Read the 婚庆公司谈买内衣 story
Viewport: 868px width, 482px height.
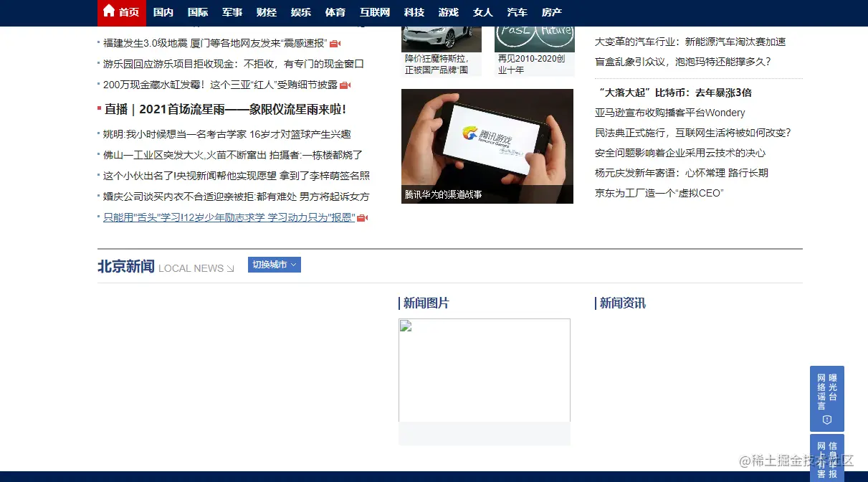tap(237, 197)
